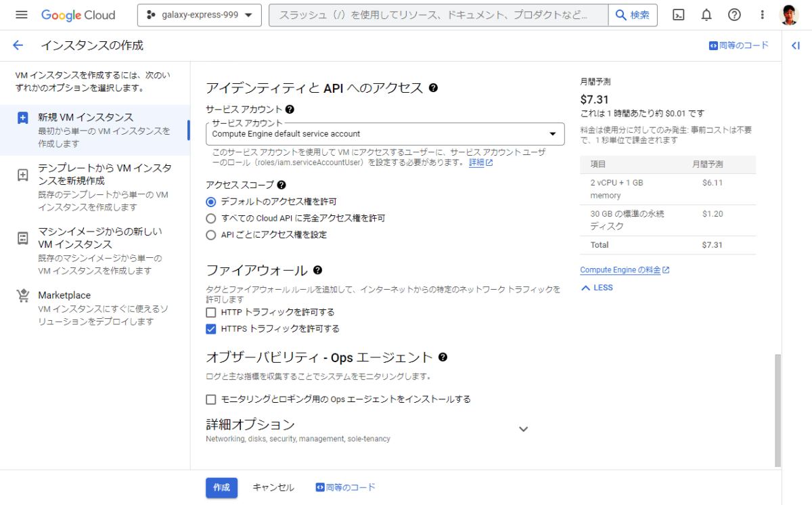This screenshot has height=505, width=812.
Task: Enable HTTP トラフィックを許可する checkbox
Action: [211, 312]
